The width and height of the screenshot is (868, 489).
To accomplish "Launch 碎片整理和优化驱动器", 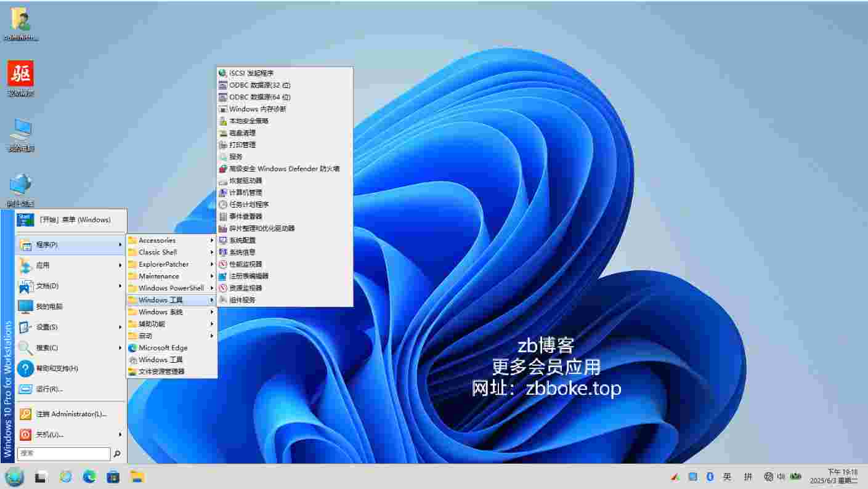I will click(x=285, y=228).
